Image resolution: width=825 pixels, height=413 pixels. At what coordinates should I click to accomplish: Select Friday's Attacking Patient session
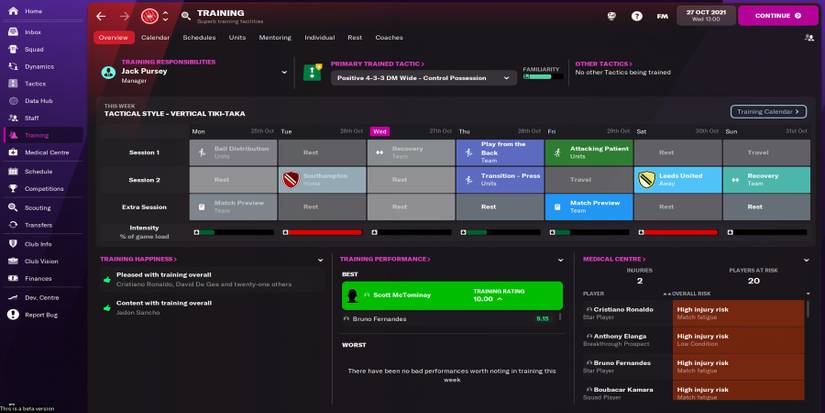coord(588,152)
